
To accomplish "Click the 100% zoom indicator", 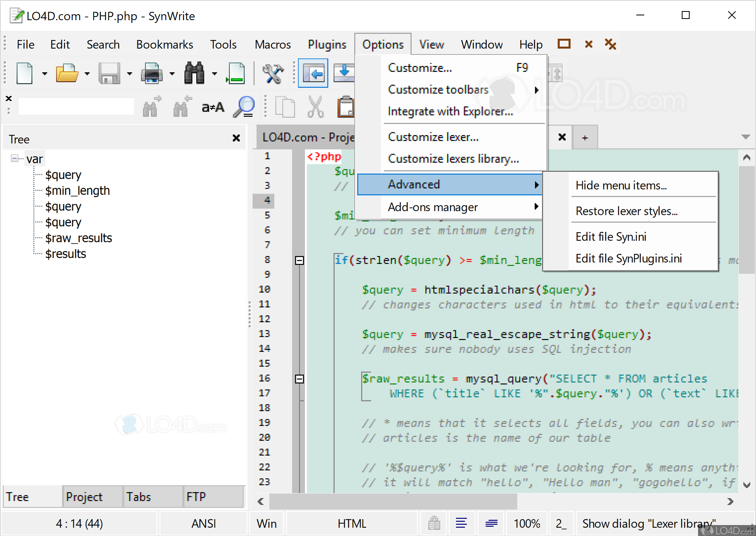I will point(527,523).
